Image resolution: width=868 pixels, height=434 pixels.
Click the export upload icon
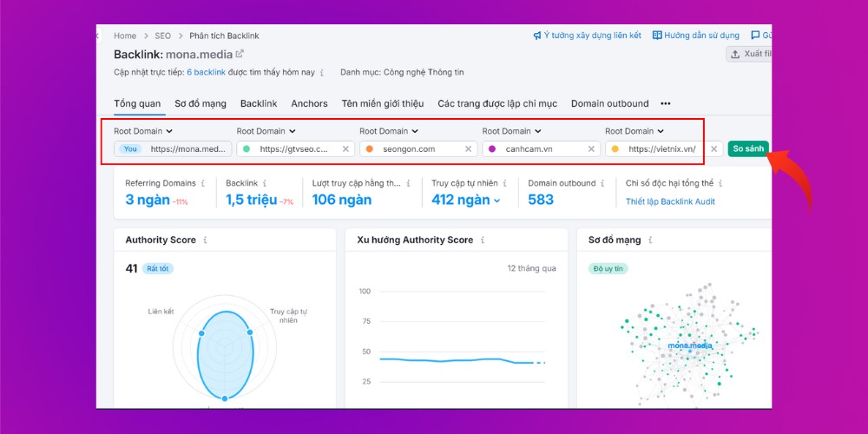click(735, 54)
